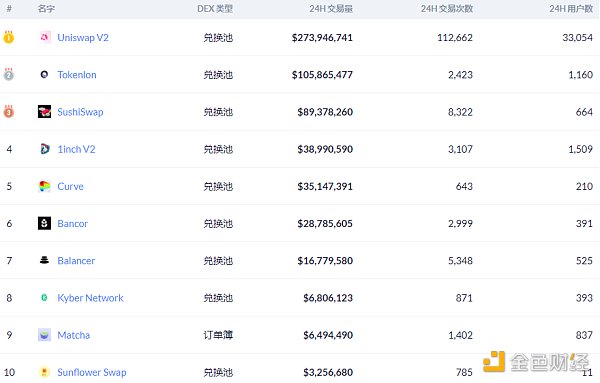The image size is (600, 383).
Task: Click the SushiSwap logo icon
Action: coord(44,112)
